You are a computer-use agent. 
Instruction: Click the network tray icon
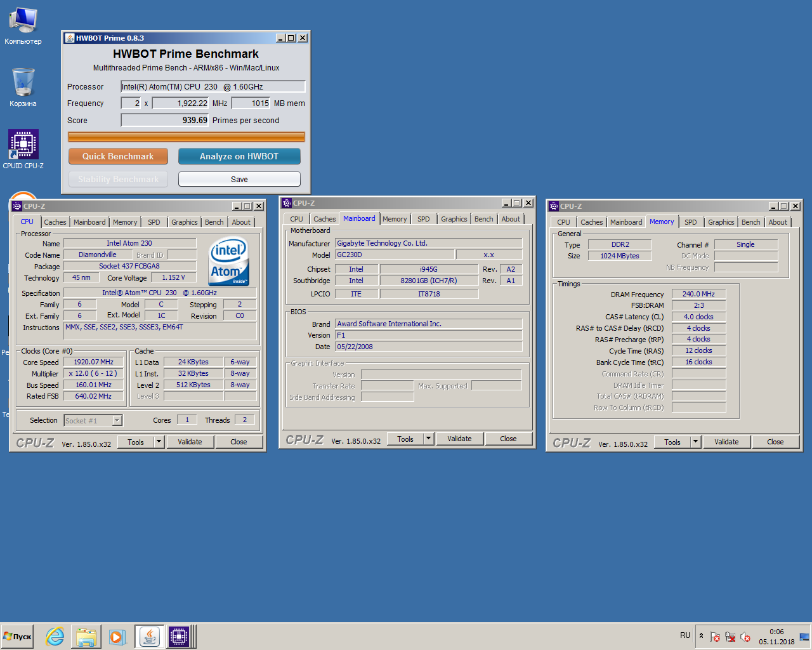[x=730, y=637]
